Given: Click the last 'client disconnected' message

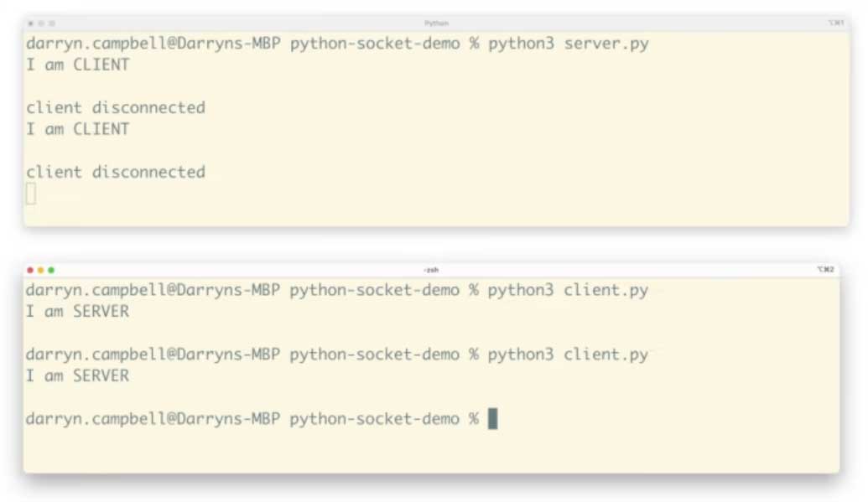Looking at the screenshot, I should (116, 172).
